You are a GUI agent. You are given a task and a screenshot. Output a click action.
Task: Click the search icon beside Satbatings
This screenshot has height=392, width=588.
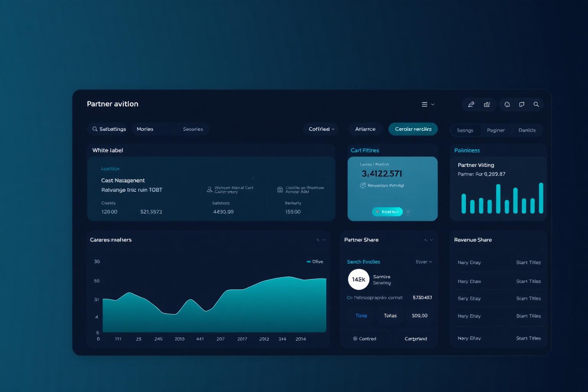click(95, 129)
